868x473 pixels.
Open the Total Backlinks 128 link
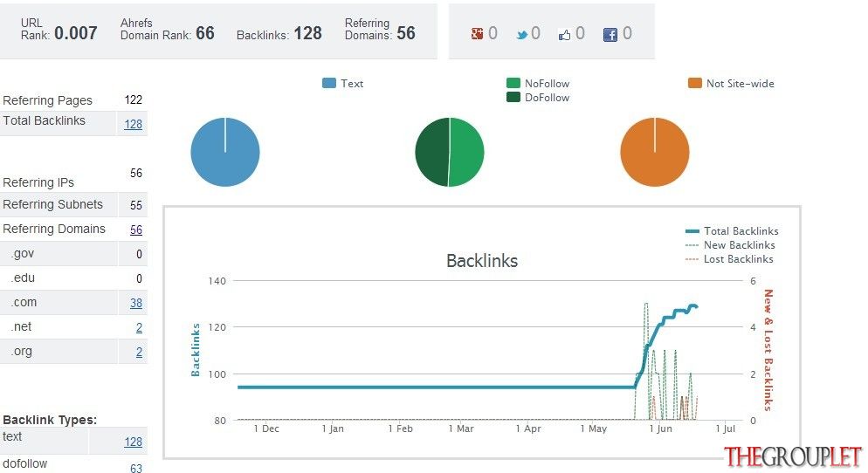[133, 124]
